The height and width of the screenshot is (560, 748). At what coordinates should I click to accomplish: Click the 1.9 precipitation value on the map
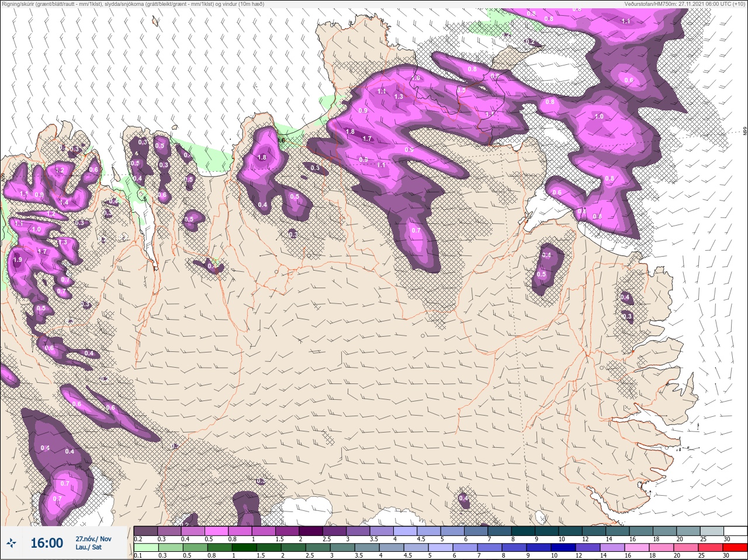tap(17, 260)
